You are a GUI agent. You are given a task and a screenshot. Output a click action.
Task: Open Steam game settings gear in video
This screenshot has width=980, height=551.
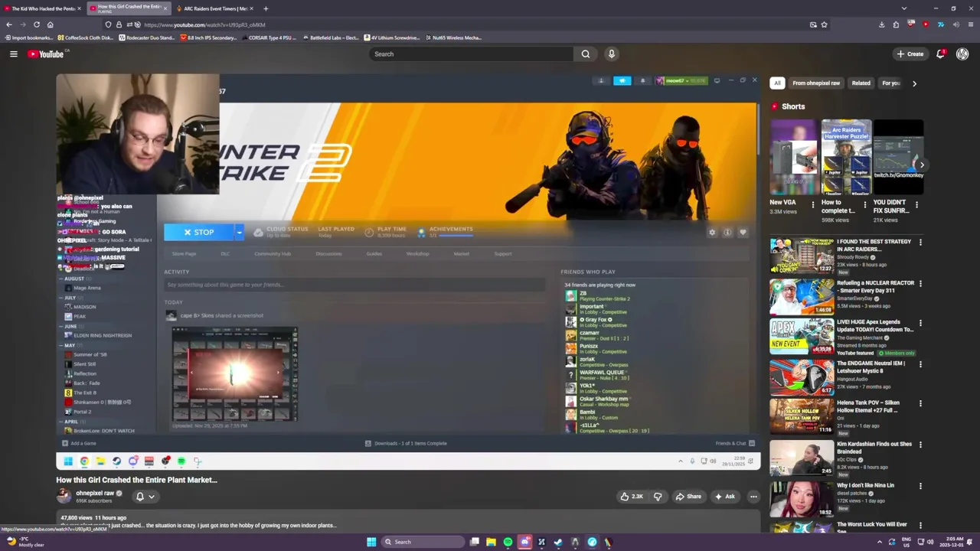[x=712, y=232]
